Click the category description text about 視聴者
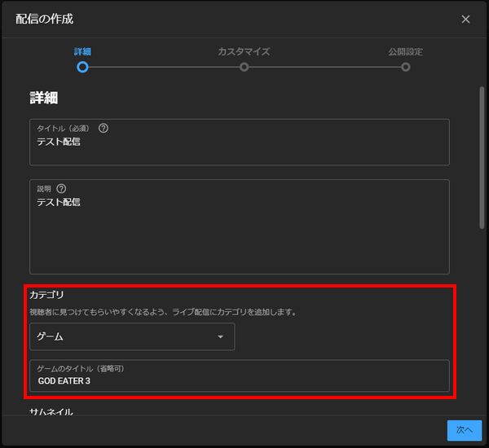Image resolution: width=489 pixels, height=448 pixels. point(163,312)
